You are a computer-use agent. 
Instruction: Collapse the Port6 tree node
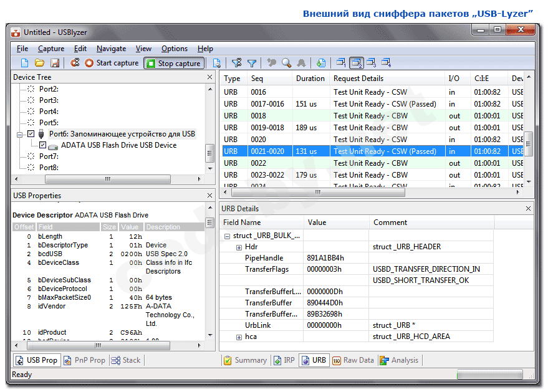click(x=20, y=134)
